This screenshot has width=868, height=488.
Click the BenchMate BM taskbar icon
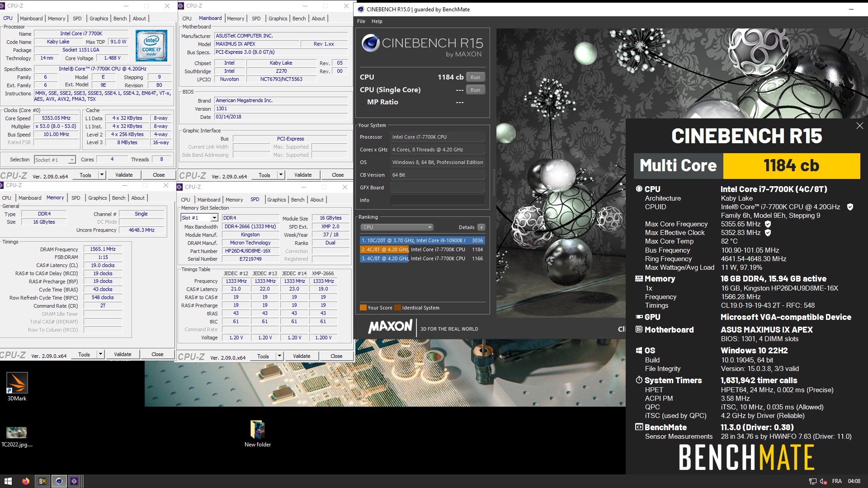42,481
